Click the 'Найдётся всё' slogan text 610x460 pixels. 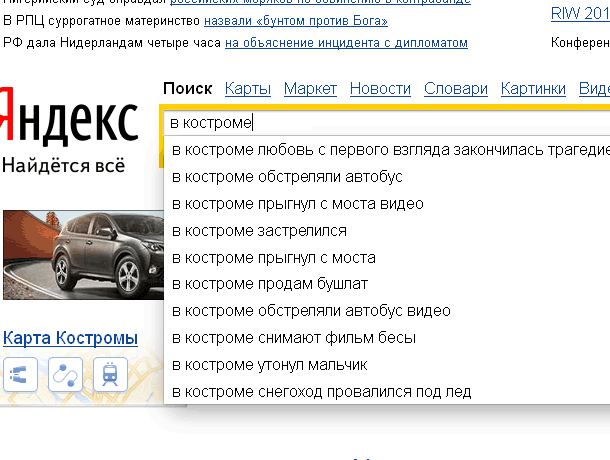[x=63, y=166]
